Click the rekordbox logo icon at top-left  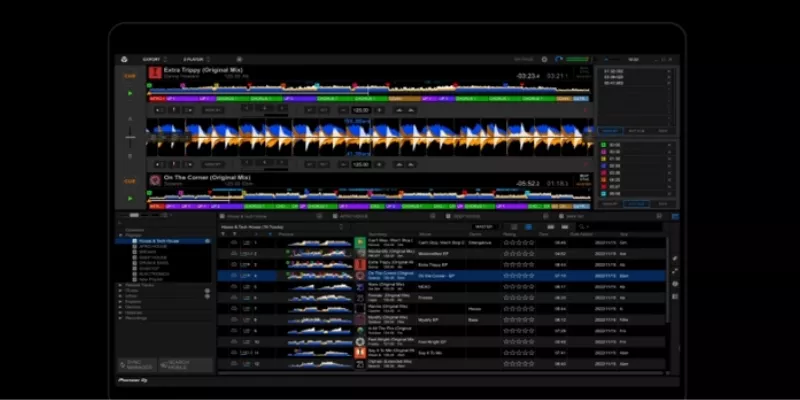click(124, 60)
